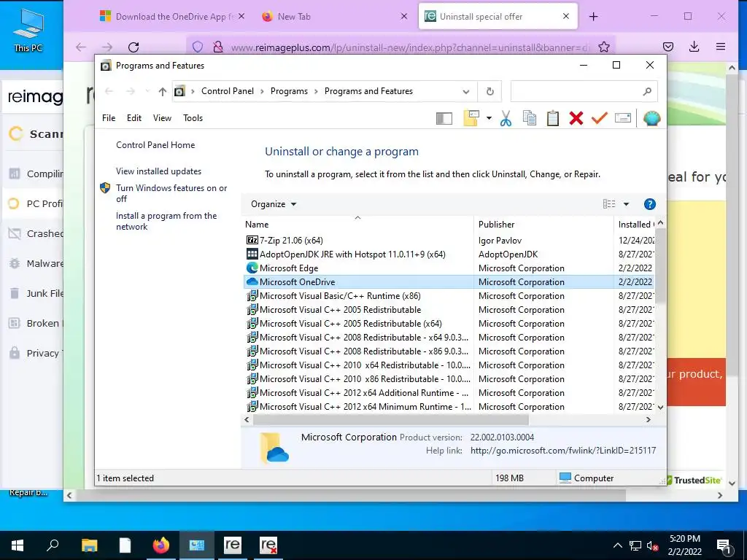Viewport: 747px width, 560px height.
Task: Open the Edit menu
Action: (134, 118)
